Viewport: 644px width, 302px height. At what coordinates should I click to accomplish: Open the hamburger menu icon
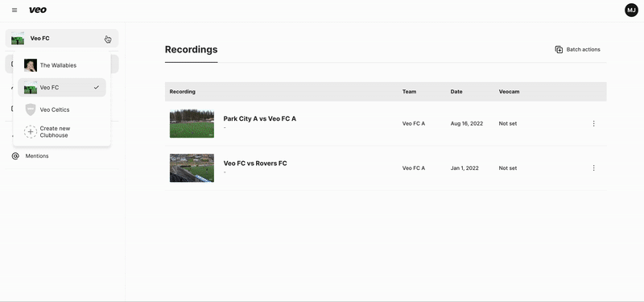14,10
